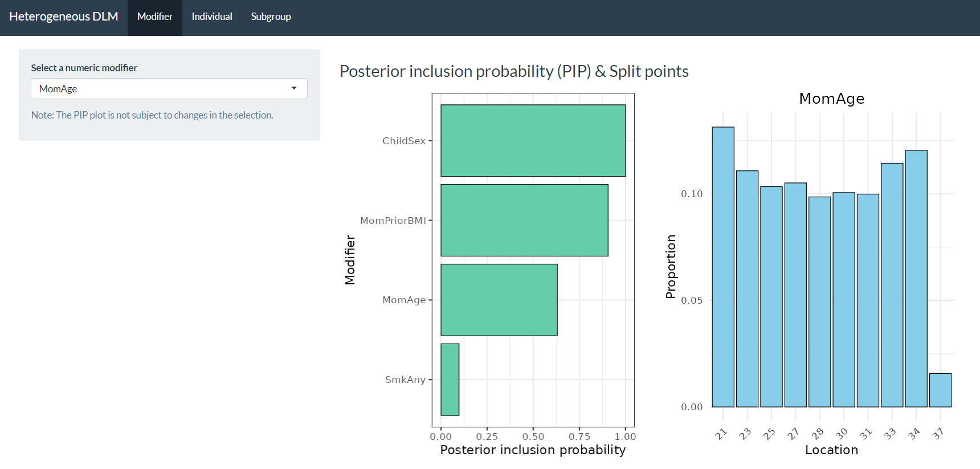Click the split point bar at location 34
This screenshot has height=469, width=980.
pyautogui.click(x=916, y=279)
